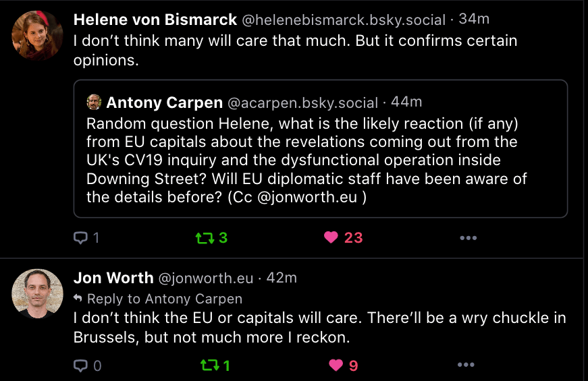
Task: Open more options on Jon Worth's reply
Action: 466,365
